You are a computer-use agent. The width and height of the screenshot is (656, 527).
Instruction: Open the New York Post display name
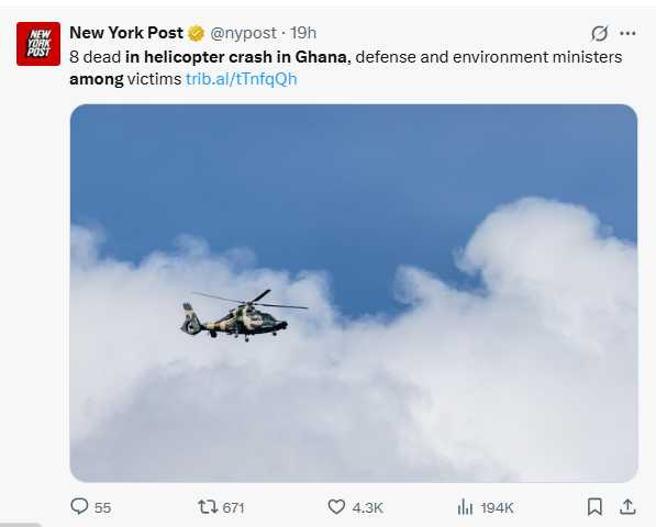(126, 34)
